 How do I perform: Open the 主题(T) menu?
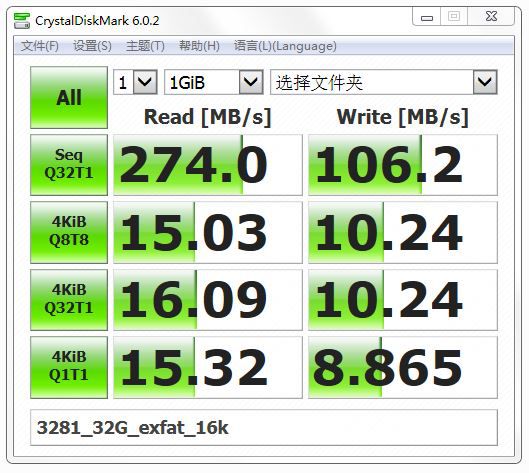[x=145, y=46]
